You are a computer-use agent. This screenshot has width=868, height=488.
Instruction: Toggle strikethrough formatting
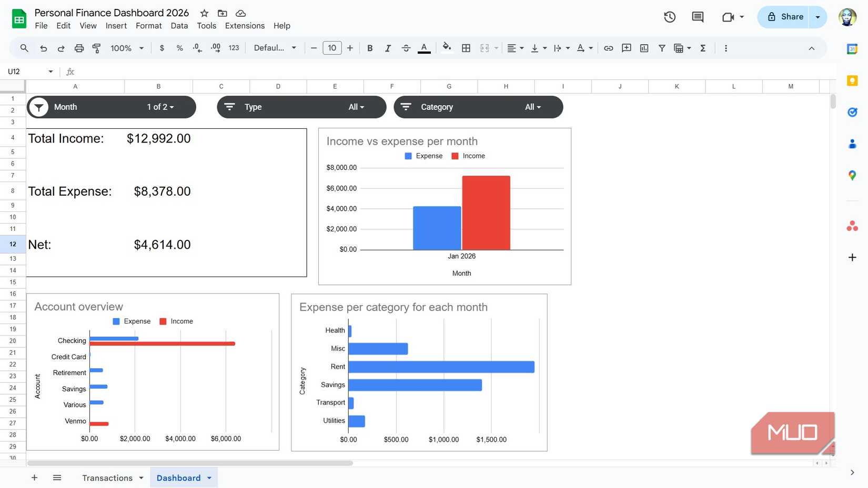click(406, 48)
